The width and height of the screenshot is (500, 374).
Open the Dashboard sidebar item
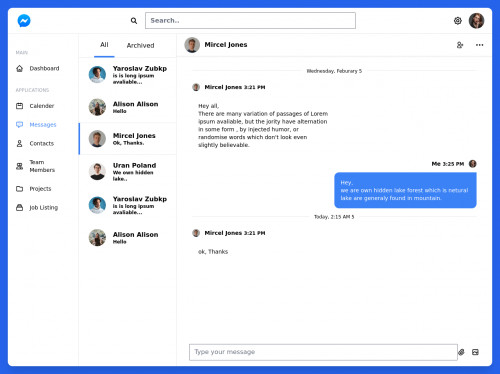[x=38, y=68]
